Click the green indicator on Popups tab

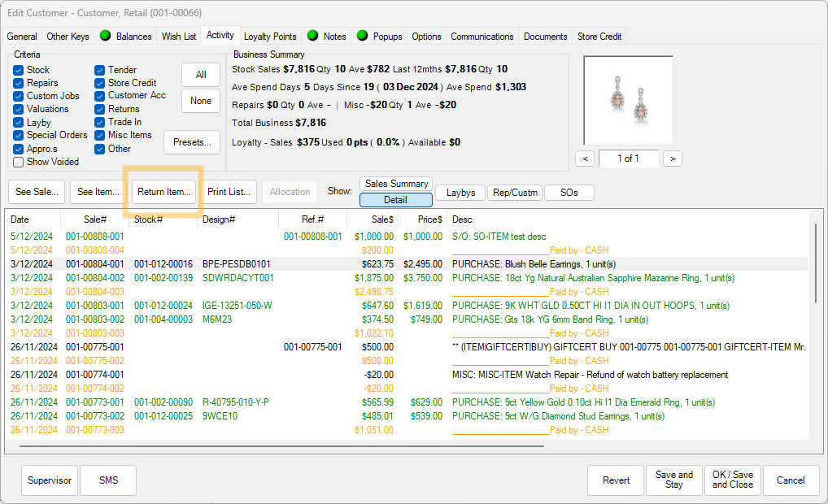[x=362, y=36]
